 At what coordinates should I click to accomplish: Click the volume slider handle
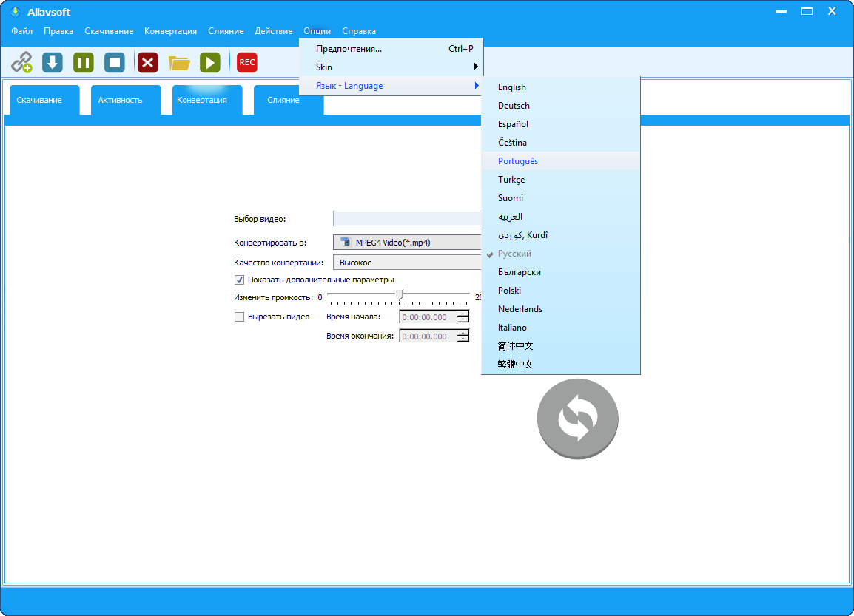pos(400,295)
